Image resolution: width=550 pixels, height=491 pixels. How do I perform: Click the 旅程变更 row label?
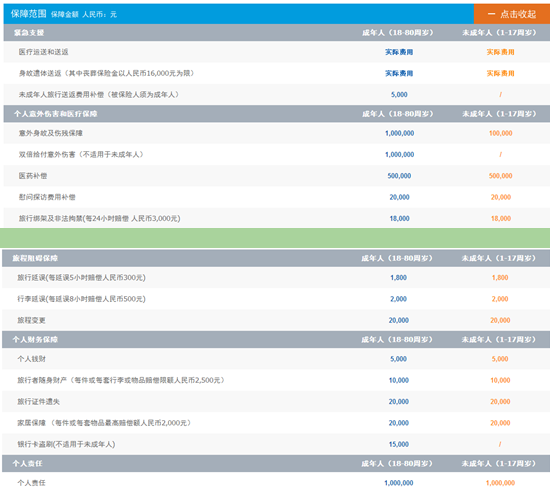click(x=31, y=320)
